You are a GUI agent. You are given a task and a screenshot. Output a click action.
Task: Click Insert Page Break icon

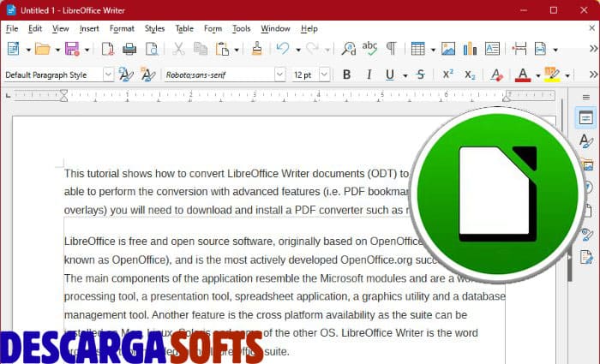(x=519, y=49)
